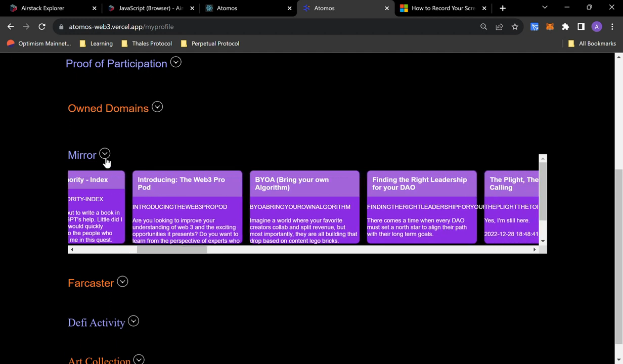Click the Mirror horizontal scrollbar thumb
Screen dimensions: 623x364
click(172, 249)
